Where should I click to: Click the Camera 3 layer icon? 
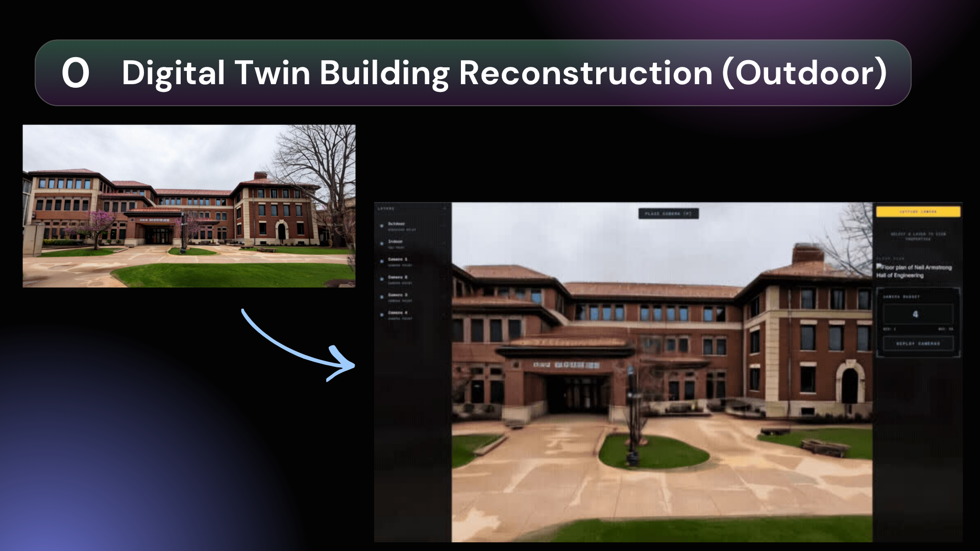point(382,297)
